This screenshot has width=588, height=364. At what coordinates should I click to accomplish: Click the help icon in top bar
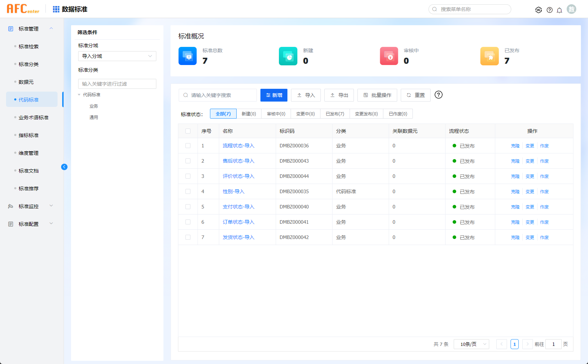[x=549, y=10]
